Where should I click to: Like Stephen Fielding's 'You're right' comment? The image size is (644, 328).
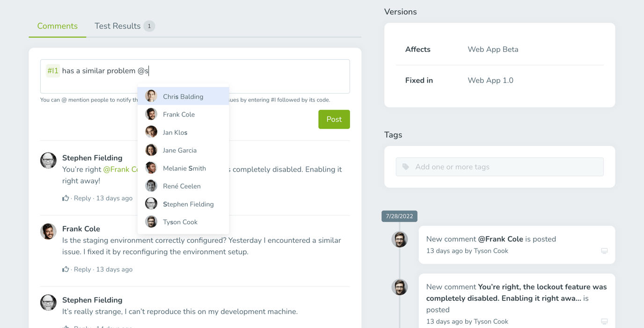click(66, 198)
